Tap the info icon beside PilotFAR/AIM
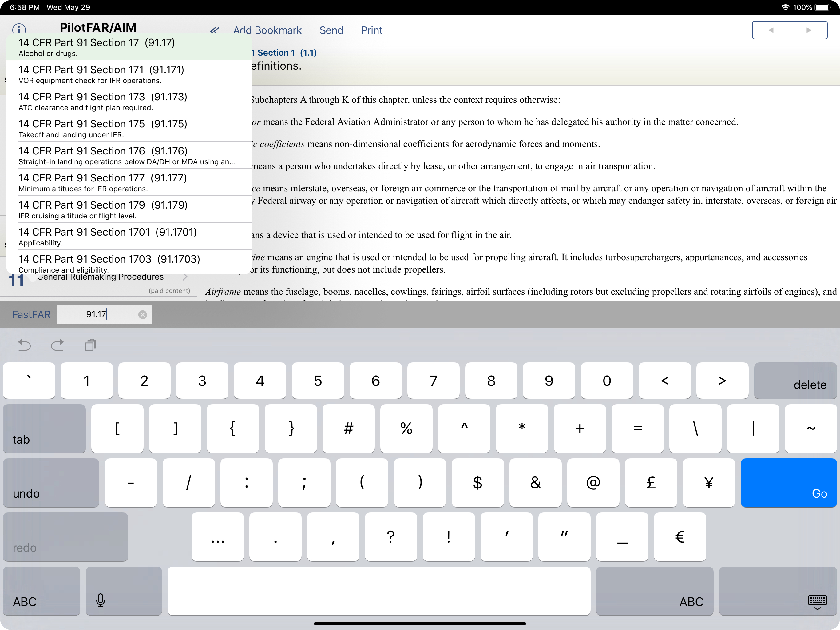Viewport: 840px width, 630px height. point(19,29)
